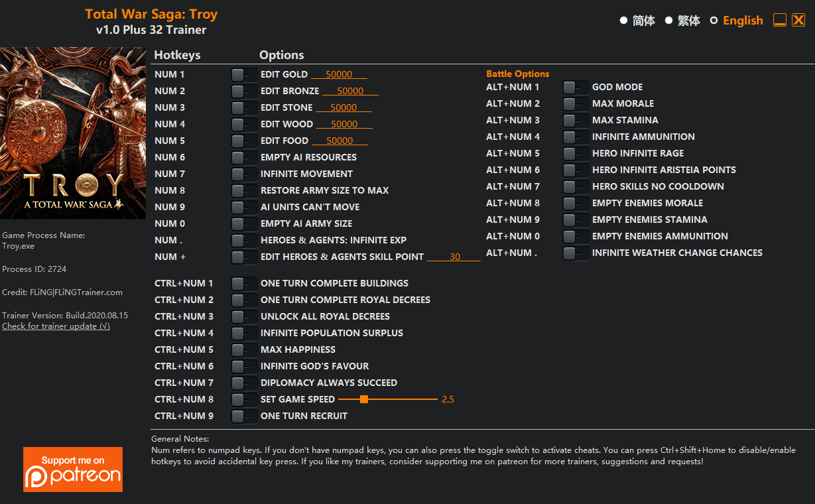Click the stone amount input field
This screenshot has height=504, width=815.
344,107
